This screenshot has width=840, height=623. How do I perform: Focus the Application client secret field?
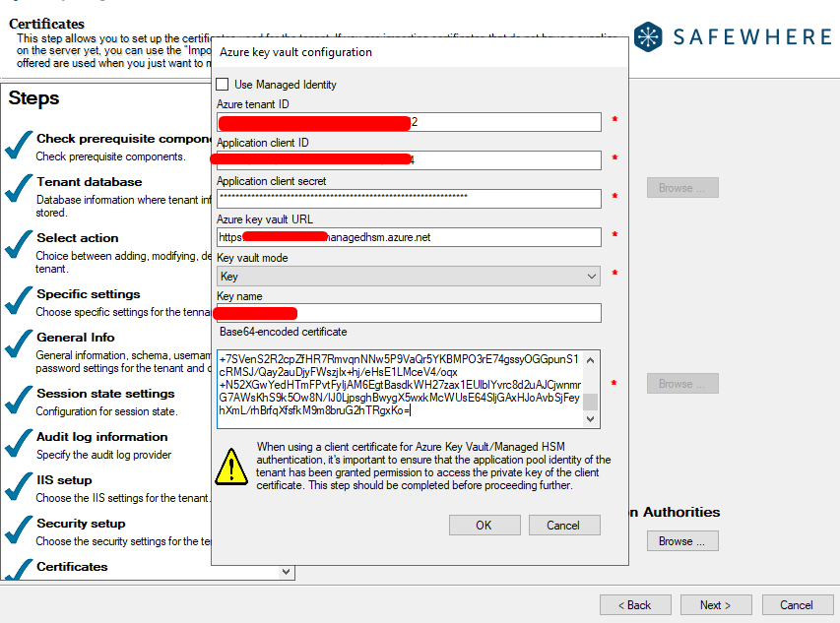(408, 198)
